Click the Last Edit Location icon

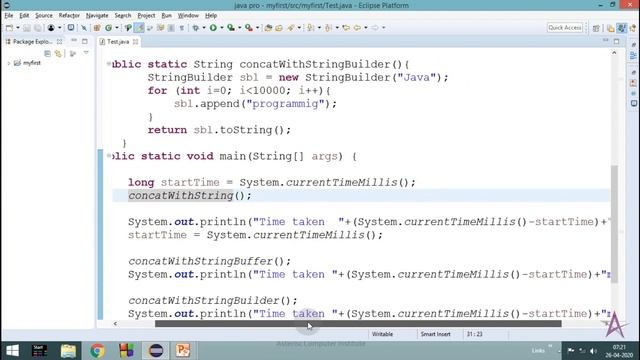pos(346,28)
